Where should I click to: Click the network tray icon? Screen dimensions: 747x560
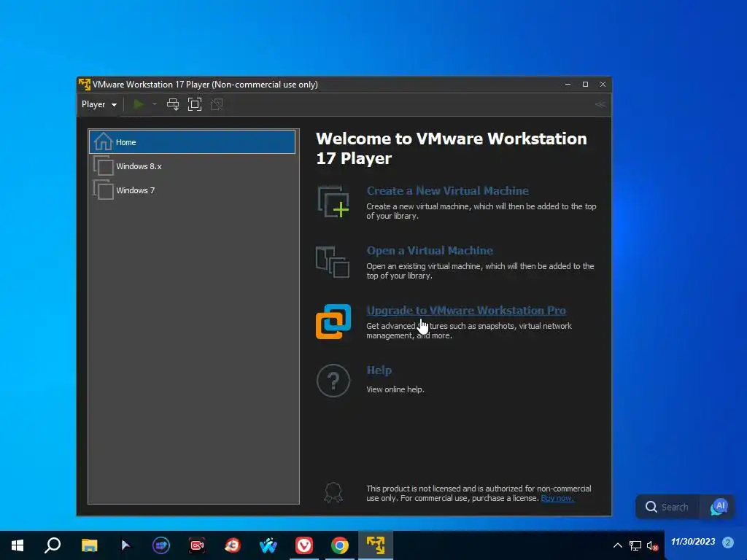tap(635, 545)
